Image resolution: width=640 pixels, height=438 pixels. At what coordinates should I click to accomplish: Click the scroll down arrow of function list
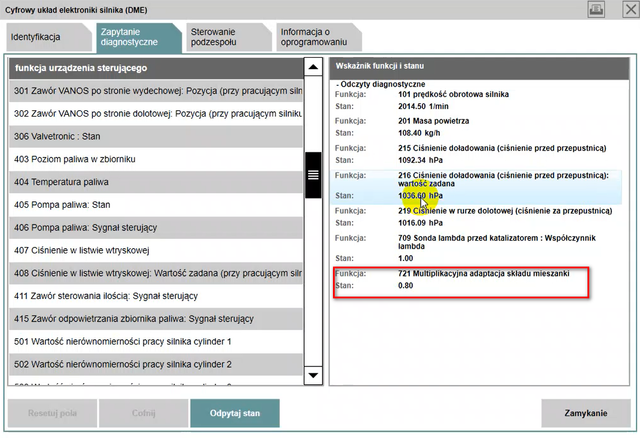point(313,375)
